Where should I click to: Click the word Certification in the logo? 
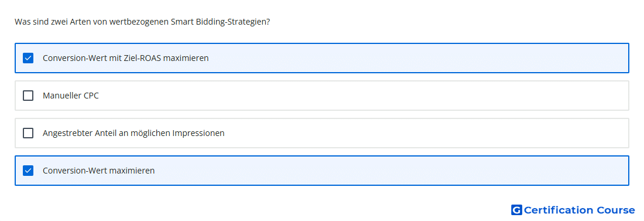tap(559, 210)
